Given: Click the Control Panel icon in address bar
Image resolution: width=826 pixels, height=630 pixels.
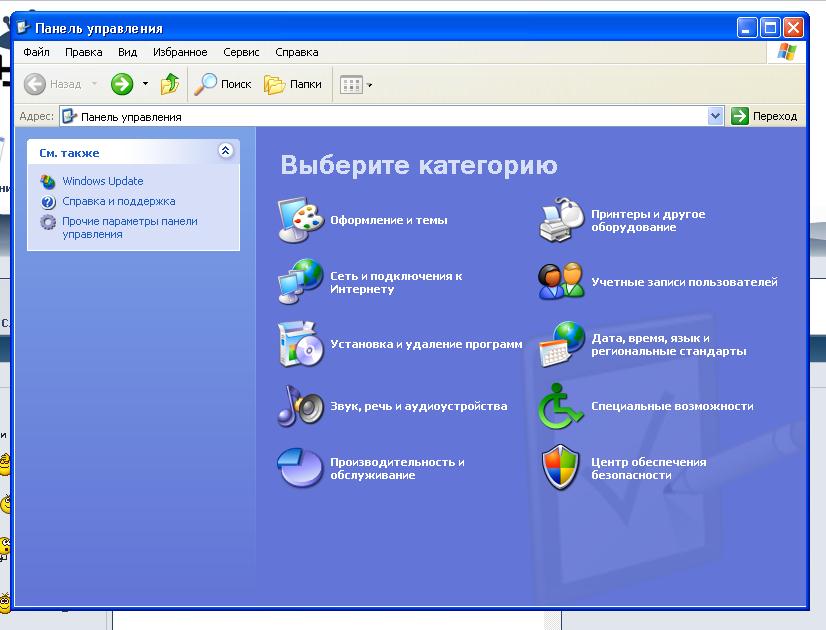Looking at the screenshot, I should point(69,116).
